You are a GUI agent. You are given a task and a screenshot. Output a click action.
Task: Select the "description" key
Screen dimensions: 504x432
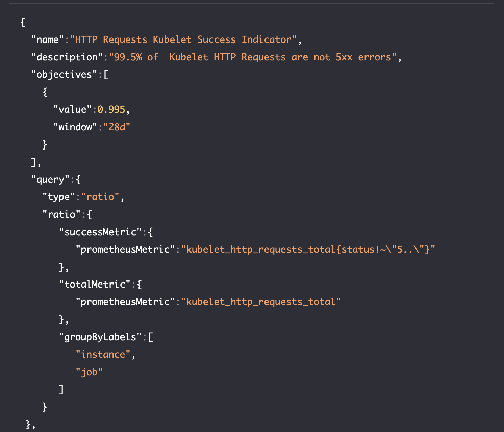(67, 57)
